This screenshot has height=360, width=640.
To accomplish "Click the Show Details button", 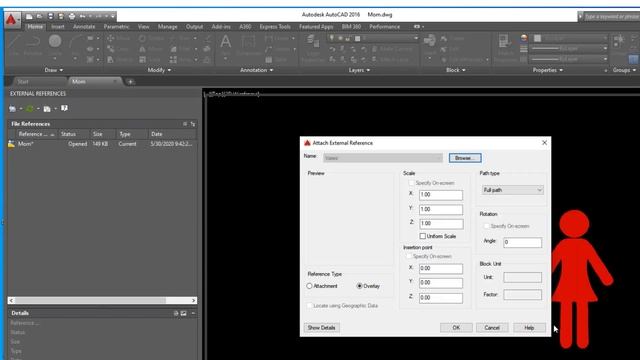I will [x=321, y=328].
